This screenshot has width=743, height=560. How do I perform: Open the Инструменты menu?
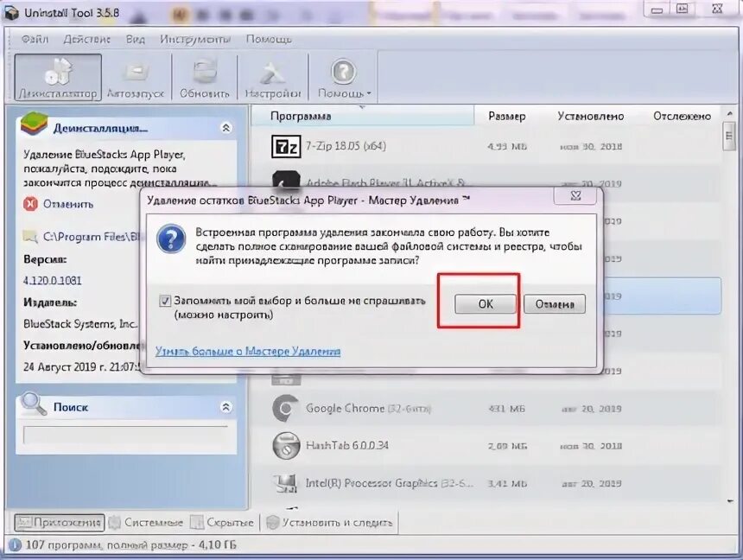pyautogui.click(x=194, y=39)
